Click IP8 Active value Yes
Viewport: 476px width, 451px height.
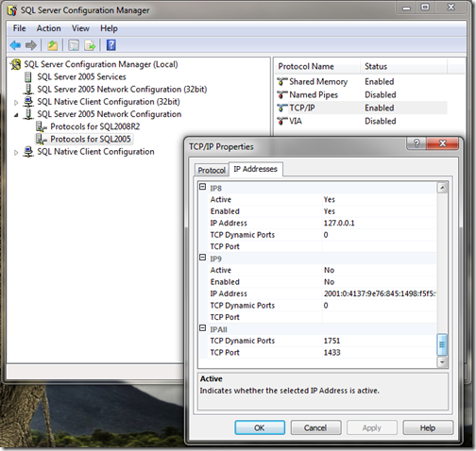coord(330,200)
